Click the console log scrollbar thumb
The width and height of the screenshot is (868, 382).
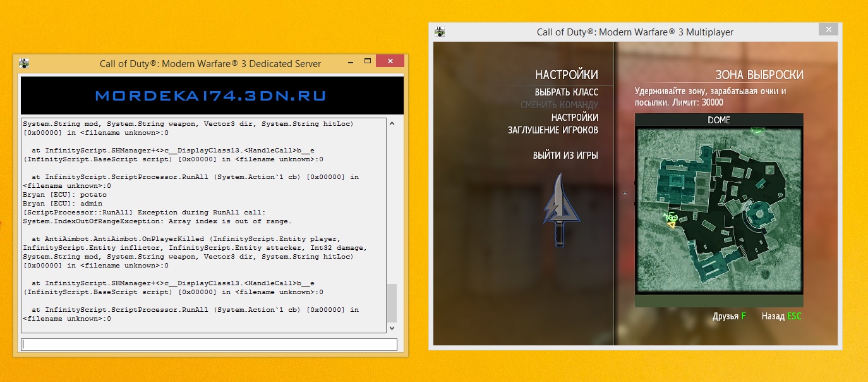click(x=392, y=302)
